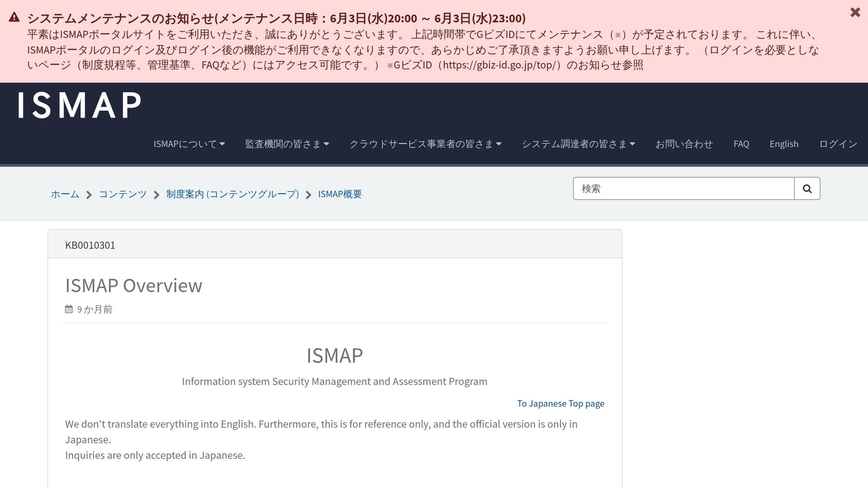Expand クラウドサービス事業者の皆さま menu

click(x=426, y=144)
